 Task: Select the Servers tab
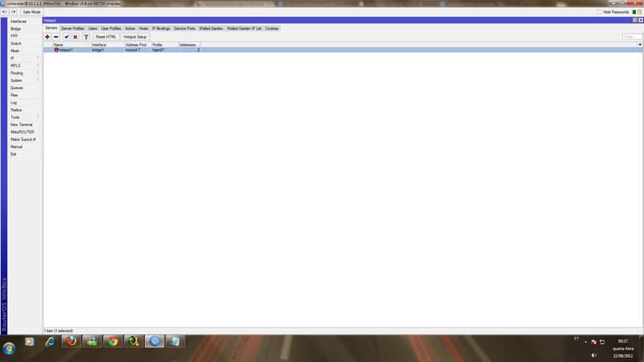[x=52, y=28]
